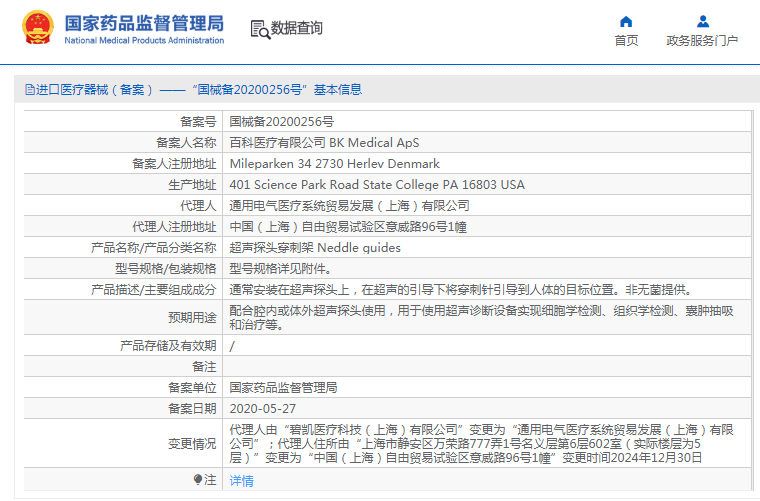Screen dimensions: 760x501
Task: Click the lightbulb icon beside 注
Action: coord(198,480)
